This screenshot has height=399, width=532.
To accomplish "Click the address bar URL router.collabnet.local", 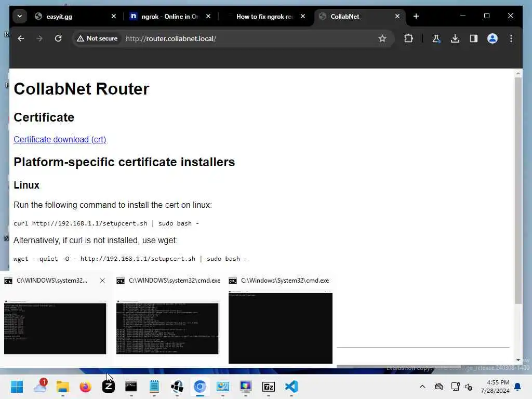I will (170, 38).
